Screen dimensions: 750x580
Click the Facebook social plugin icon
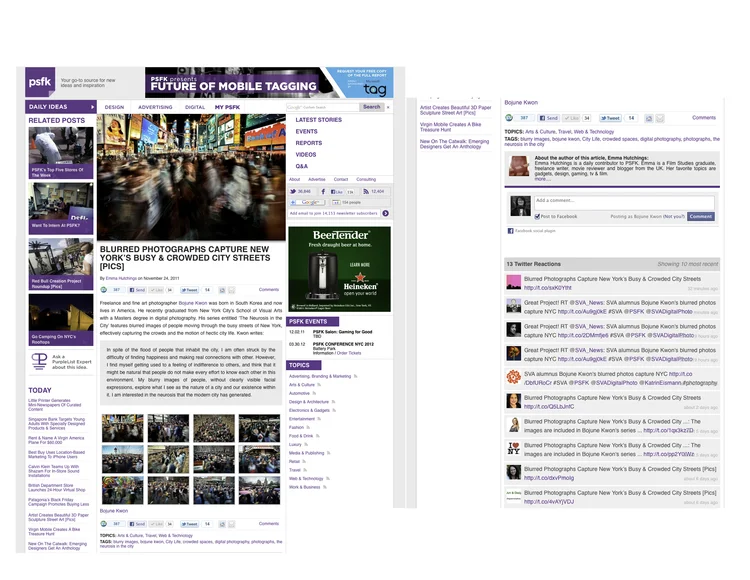click(510, 231)
